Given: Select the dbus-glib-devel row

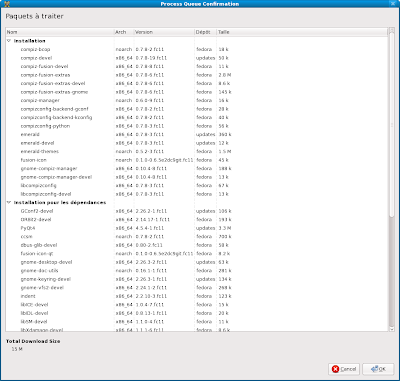Looking at the screenshot, I should click(197, 245).
